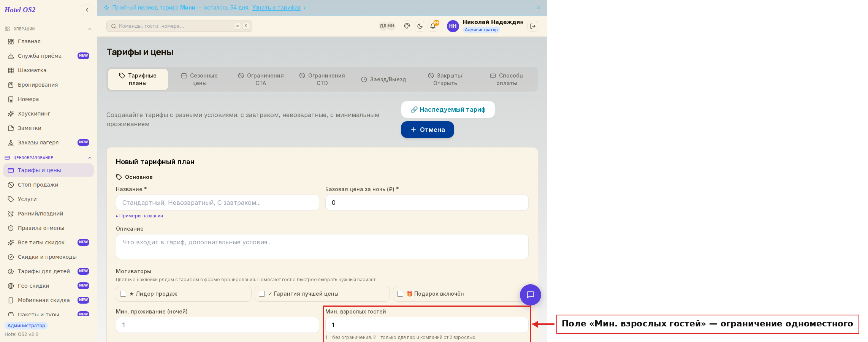
Task: Open the notifications bell
Action: (433, 26)
